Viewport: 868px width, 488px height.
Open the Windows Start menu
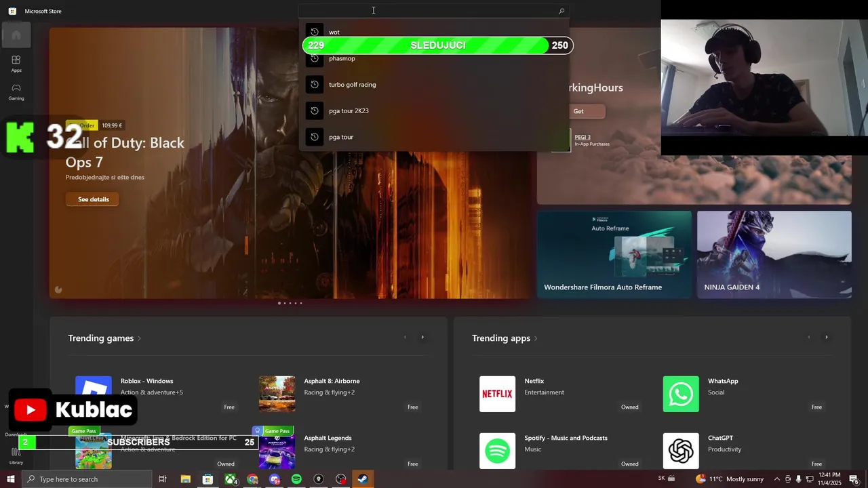tap(10, 479)
